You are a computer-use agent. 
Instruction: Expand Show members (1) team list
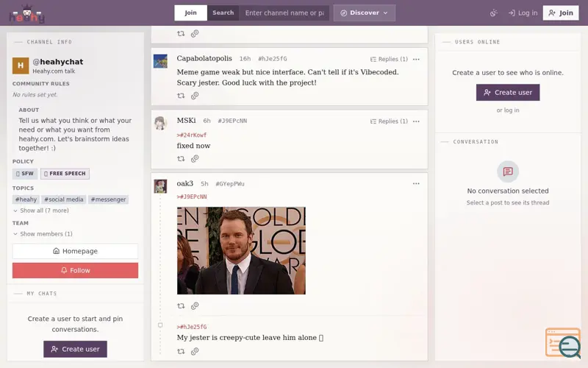pyautogui.click(x=43, y=234)
